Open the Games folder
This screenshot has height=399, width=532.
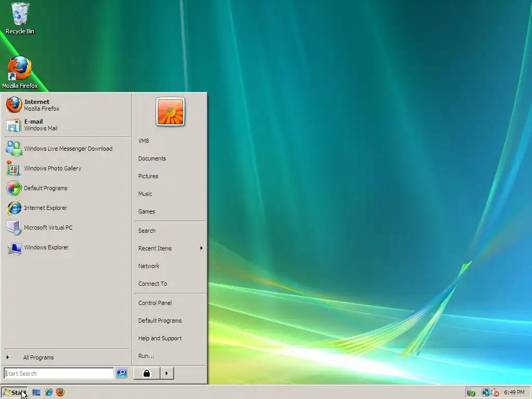click(170, 211)
